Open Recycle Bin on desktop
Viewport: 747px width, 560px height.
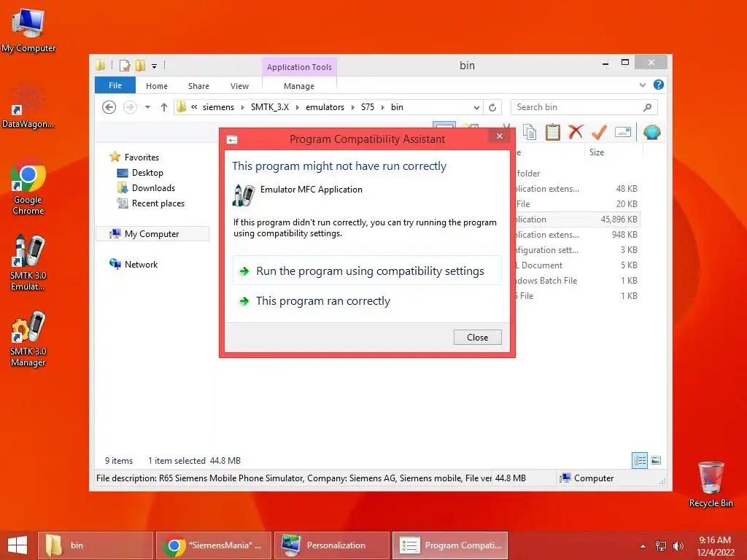[711, 484]
